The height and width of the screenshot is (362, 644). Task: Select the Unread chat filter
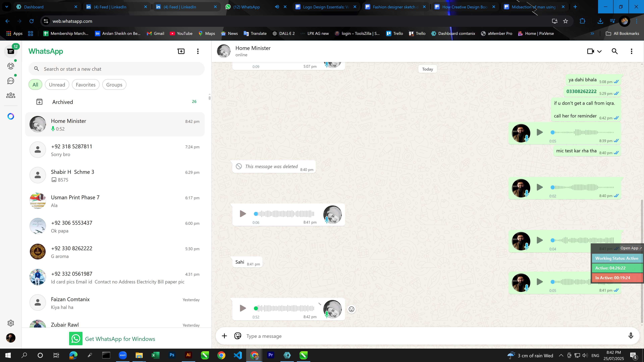[x=57, y=85]
